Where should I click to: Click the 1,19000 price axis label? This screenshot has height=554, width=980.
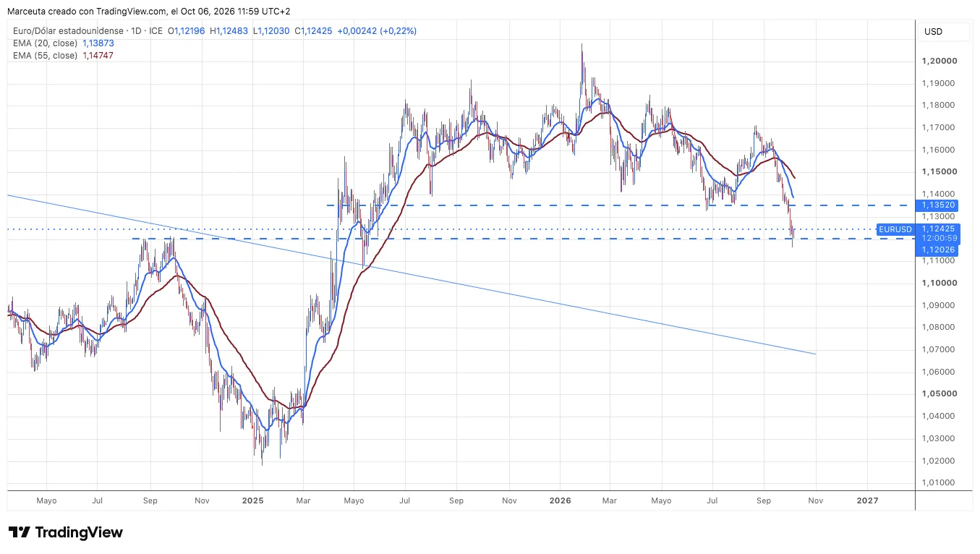[x=938, y=83]
